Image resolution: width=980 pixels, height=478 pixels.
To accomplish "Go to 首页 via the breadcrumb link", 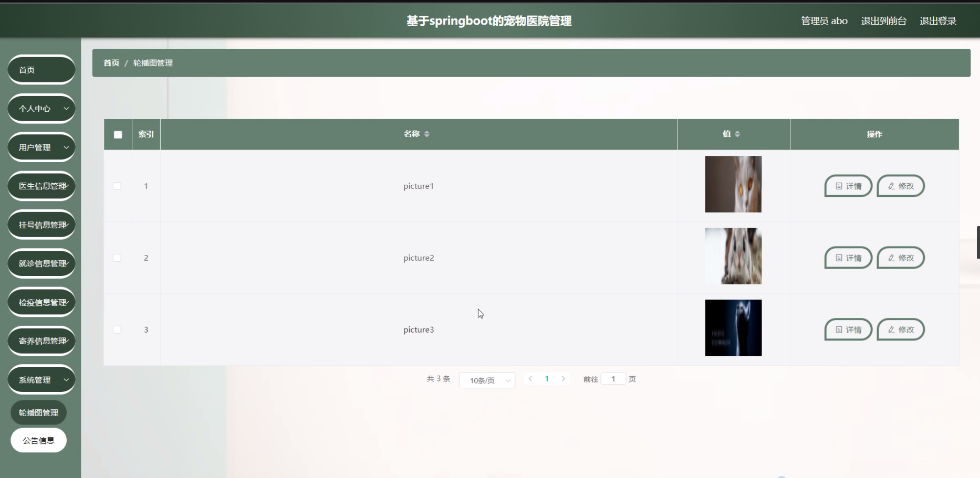I will (x=111, y=62).
